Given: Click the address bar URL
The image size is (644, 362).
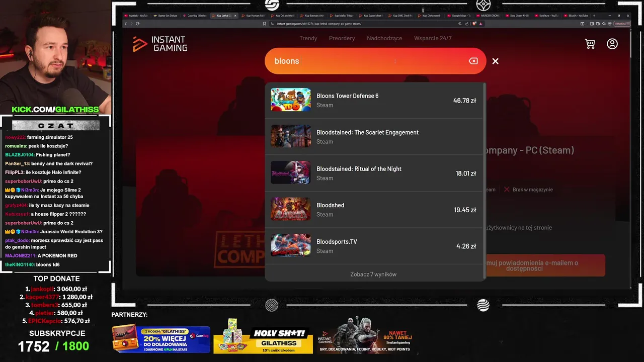Looking at the screenshot, I should pyautogui.click(x=319, y=24).
